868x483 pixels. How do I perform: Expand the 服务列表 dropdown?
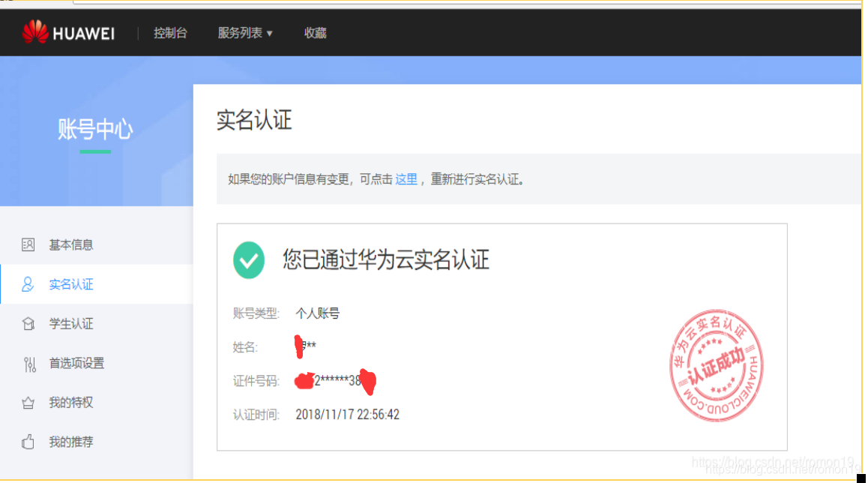245,33
